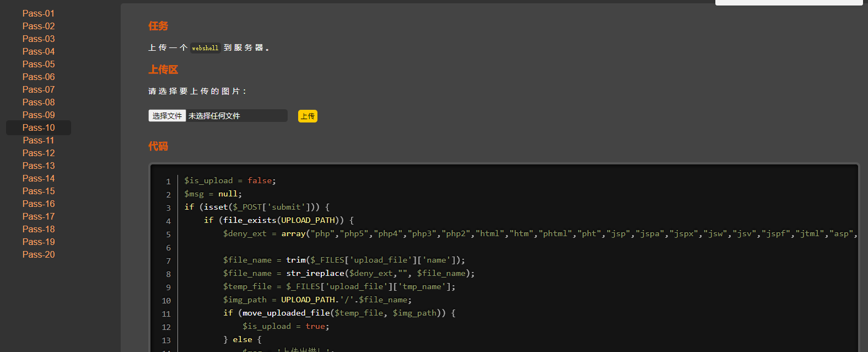This screenshot has width=868, height=352.
Task: Select the highlighted Pass-10 item
Action: coord(38,127)
